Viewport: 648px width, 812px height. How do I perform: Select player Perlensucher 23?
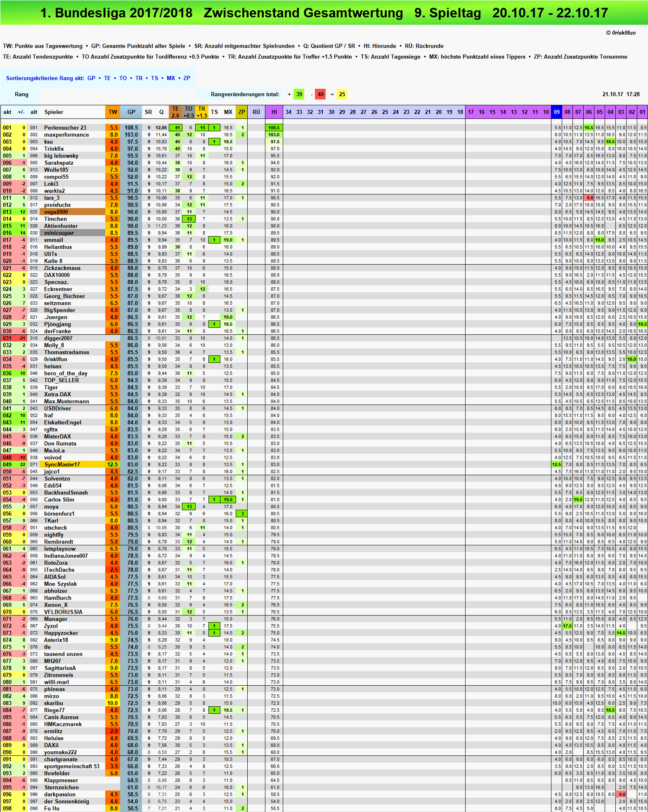tap(65, 128)
